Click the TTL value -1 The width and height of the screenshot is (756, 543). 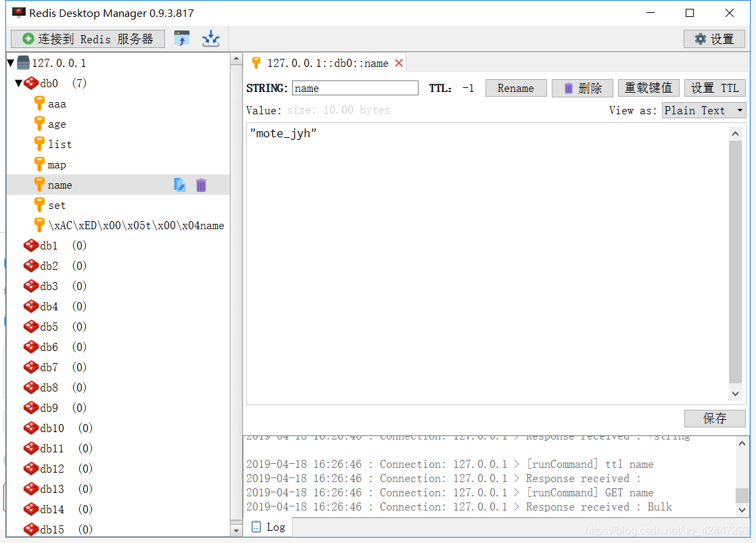[x=468, y=89]
